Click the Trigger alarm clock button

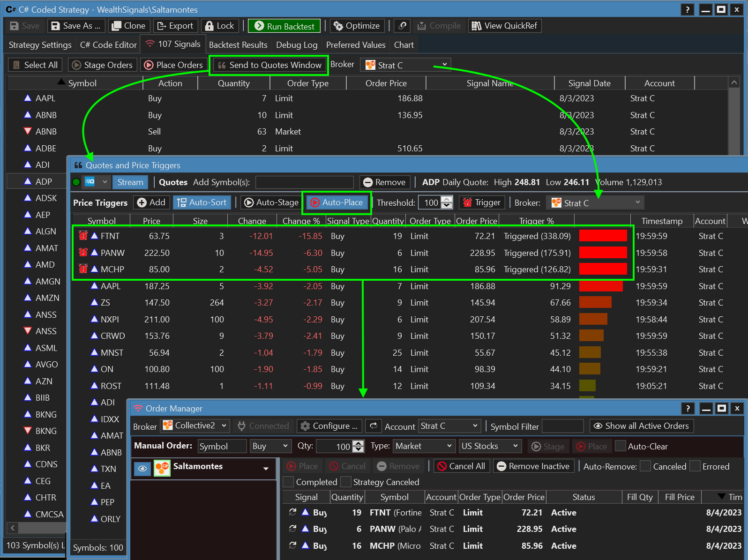point(481,202)
